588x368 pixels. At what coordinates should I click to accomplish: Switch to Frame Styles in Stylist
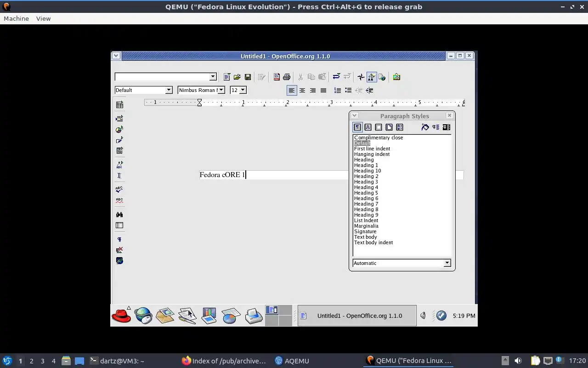(x=379, y=127)
